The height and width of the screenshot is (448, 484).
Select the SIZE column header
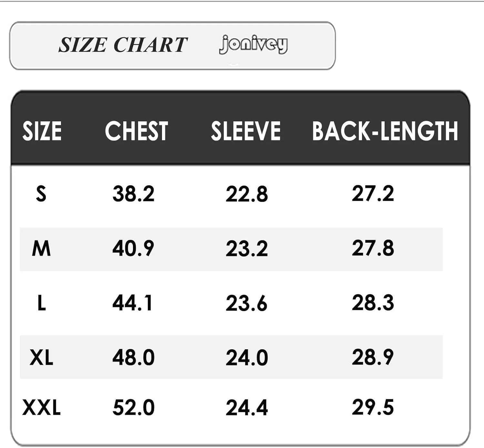[42, 131]
